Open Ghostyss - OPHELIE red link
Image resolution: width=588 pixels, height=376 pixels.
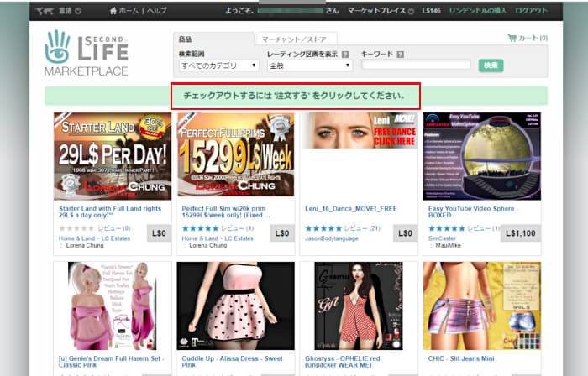point(343,362)
